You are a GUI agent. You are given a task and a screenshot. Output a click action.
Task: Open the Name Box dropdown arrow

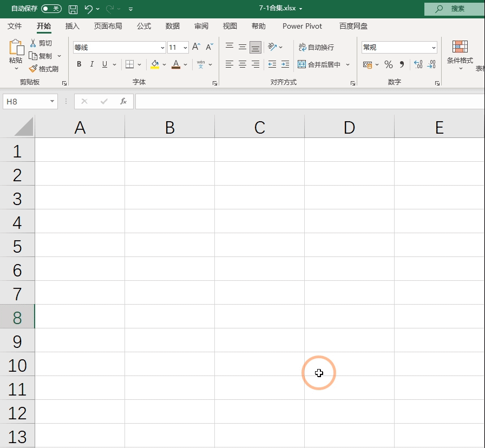tap(52, 101)
